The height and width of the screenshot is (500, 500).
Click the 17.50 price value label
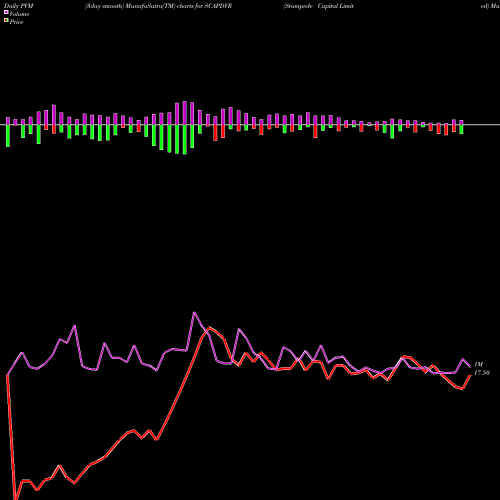pos(482,373)
